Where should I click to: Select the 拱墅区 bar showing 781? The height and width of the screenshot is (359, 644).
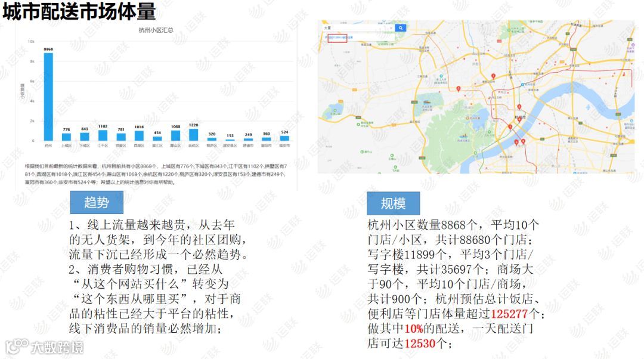point(121,137)
